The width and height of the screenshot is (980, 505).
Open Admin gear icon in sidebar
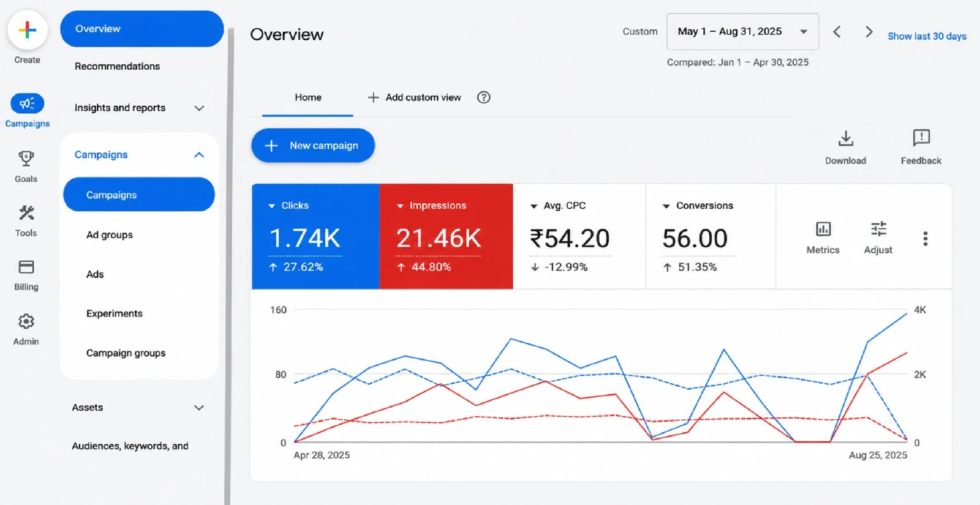[x=26, y=321]
